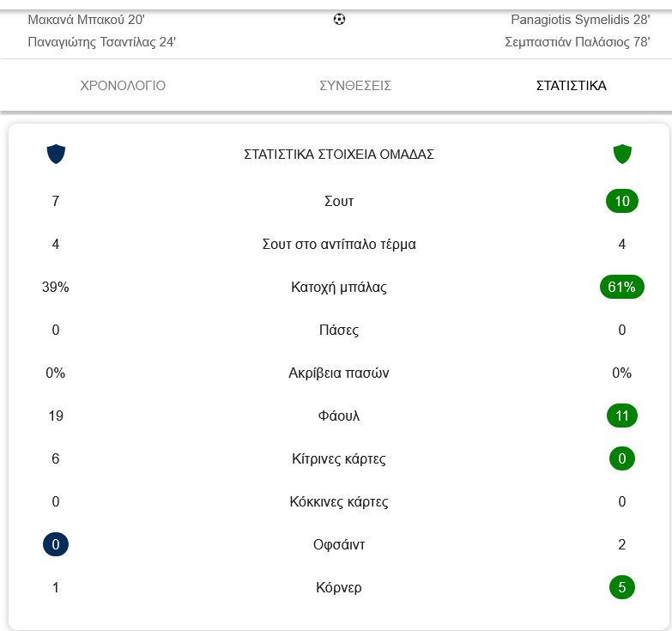
Task: Click the green 11 fouls badge
Action: (x=622, y=416)
